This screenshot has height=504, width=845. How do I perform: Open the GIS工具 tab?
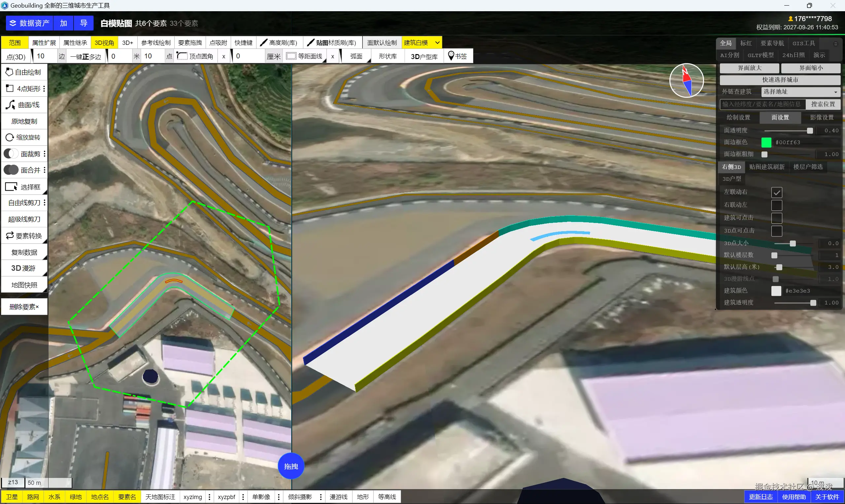coord(803,43)
